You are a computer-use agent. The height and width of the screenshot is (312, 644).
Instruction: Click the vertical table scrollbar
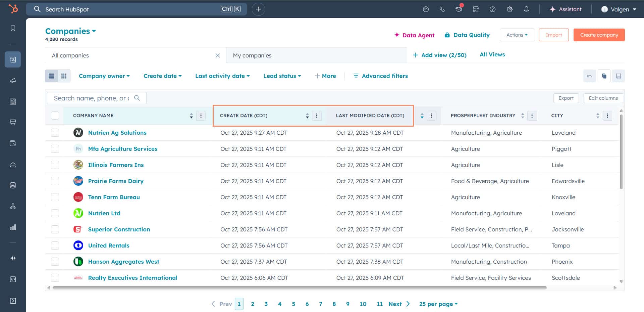[x=621, y=151]
